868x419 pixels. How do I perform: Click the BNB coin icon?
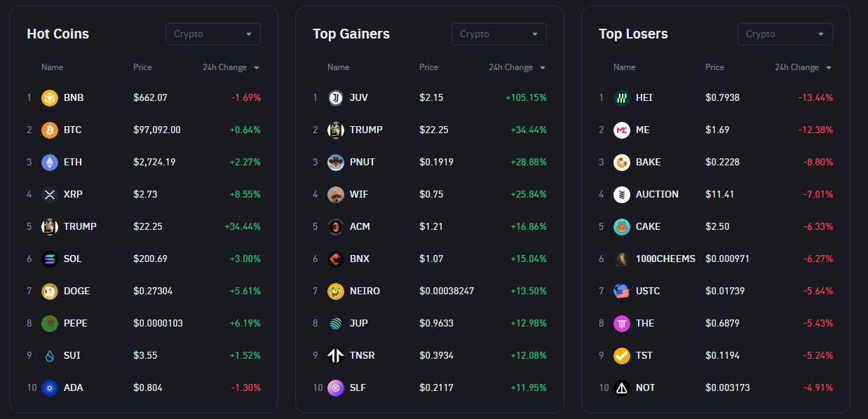click(49, 97)
